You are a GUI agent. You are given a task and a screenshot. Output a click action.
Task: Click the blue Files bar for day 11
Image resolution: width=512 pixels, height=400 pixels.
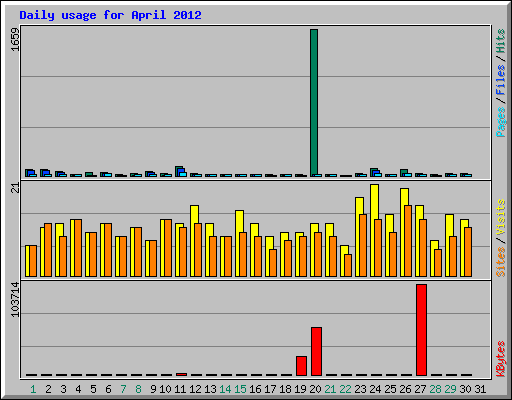[x=181, y=172]
